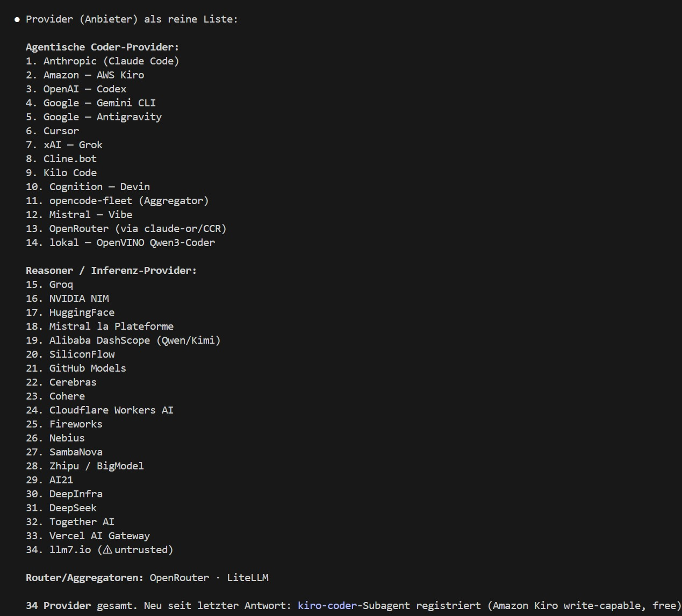The image size is (682, 616).
Task: Select list entry 'Anthropic (Claude Code)'
Action: [x=111, y=61]
